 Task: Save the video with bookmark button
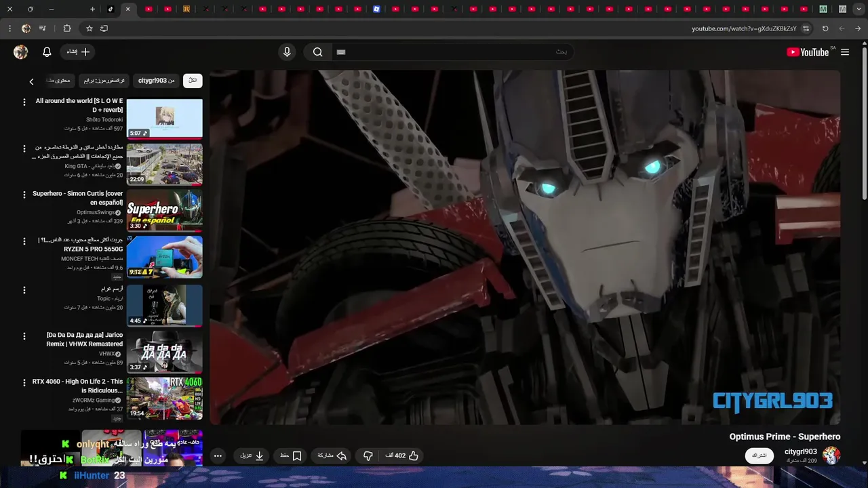(291, 455)
